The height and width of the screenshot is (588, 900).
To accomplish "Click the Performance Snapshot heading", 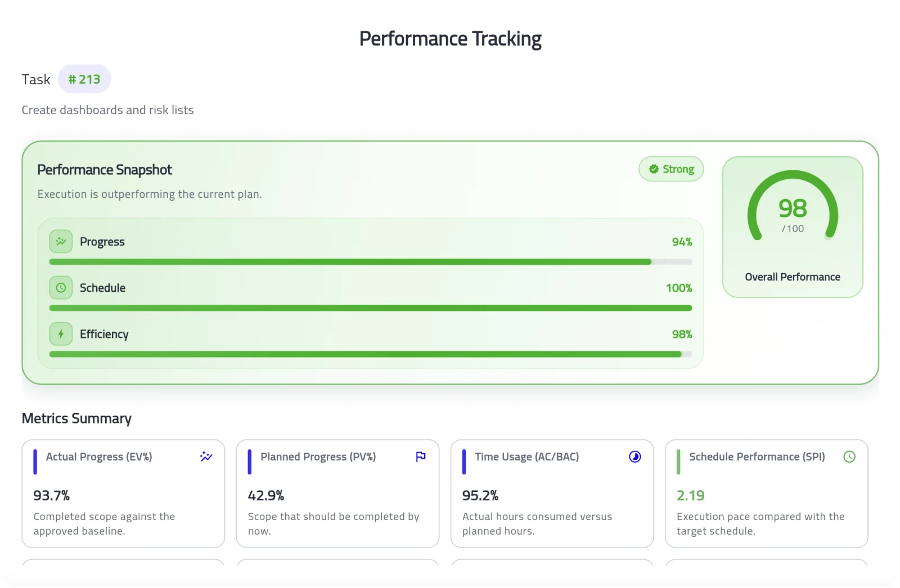I will click(105, 170).
